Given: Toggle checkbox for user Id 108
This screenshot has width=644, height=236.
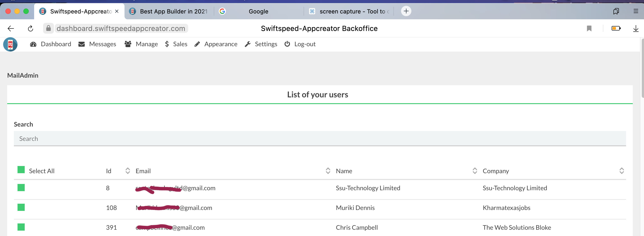Looking at the screenshot, I should click(21, 207).
